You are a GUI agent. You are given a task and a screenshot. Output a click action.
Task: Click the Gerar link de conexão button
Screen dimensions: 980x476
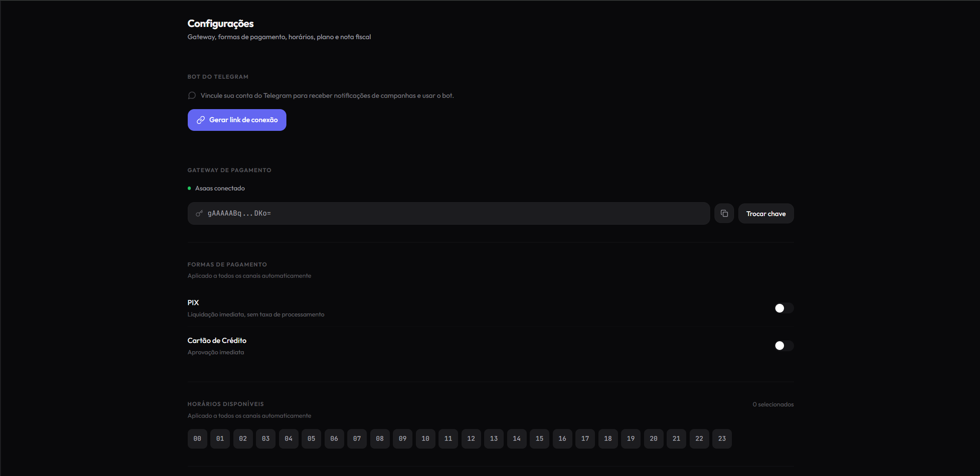tap(237, 120)
